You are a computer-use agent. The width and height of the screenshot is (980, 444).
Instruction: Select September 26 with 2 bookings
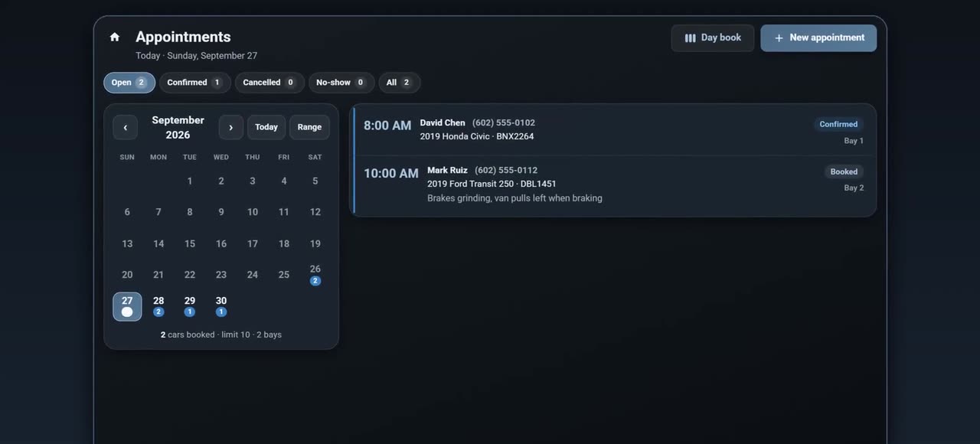tap(315, 275)
